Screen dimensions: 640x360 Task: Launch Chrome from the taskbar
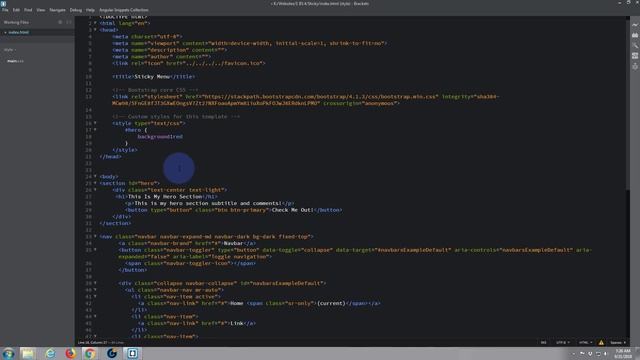coord(90,353)
